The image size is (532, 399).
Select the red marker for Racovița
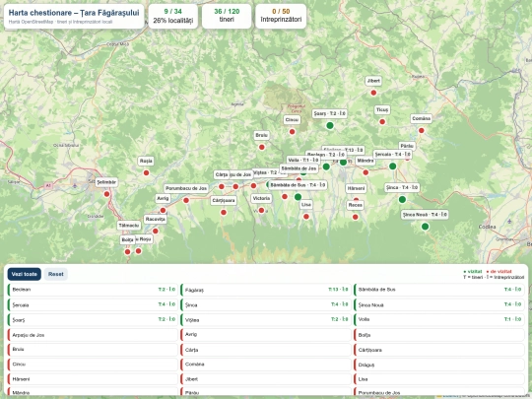coord(156,232)
